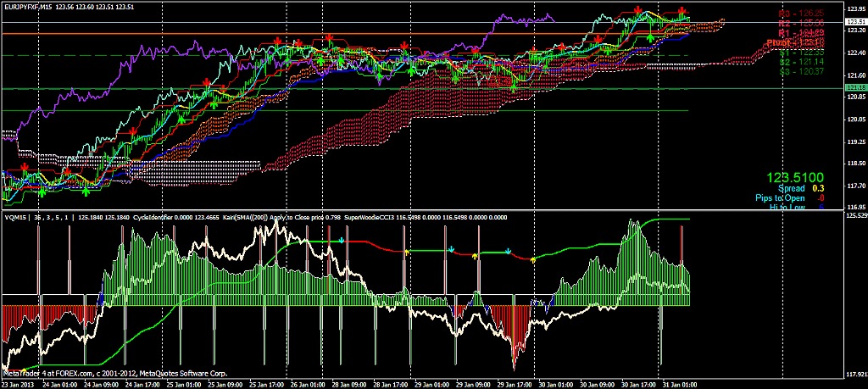Click the 29 Jan 17:00 time axis label
This screenshot has width=868, height=389.
(x=517, y=384)
